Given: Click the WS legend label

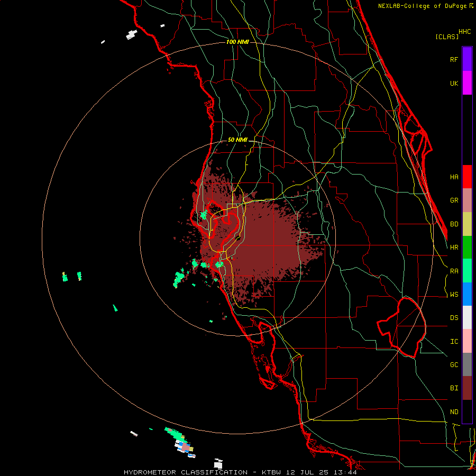Looking at the screenshot, I should [x=454, y=295].
